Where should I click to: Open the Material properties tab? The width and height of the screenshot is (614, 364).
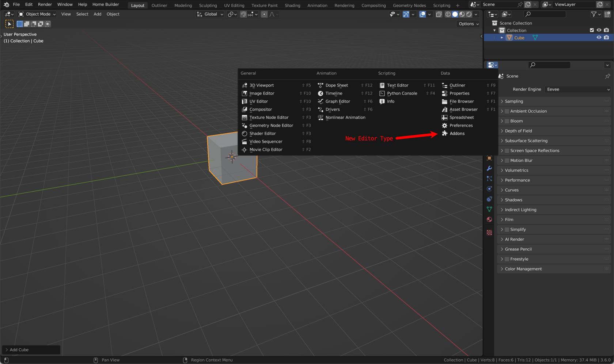(x=489, y=219)
